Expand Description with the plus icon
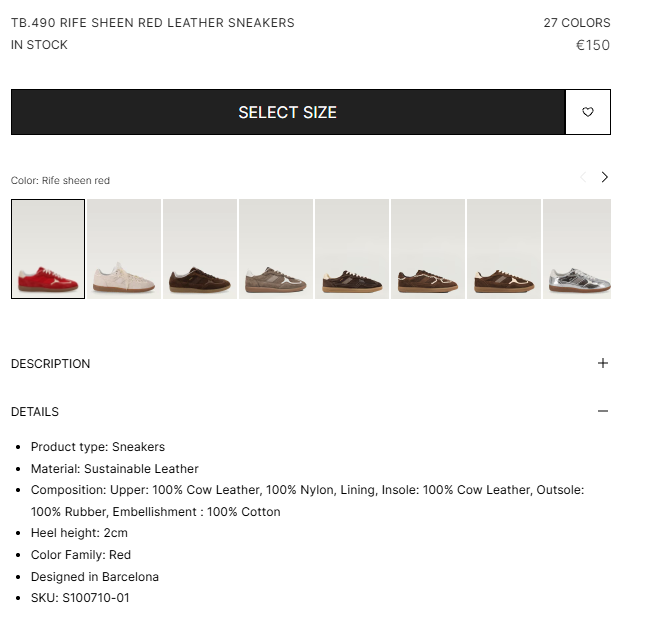 coord(602,363)
